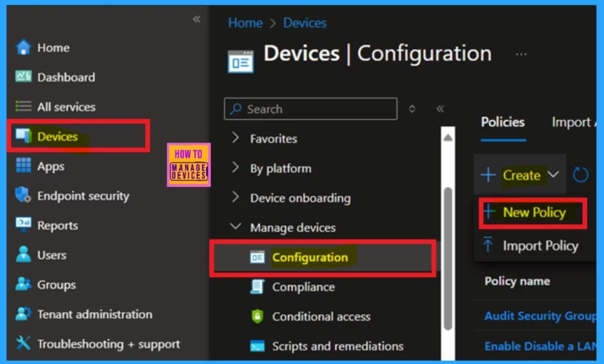604x364 pixels.
Task: Select Scripts and remediations tree item
Action: (x=338, y=346)
